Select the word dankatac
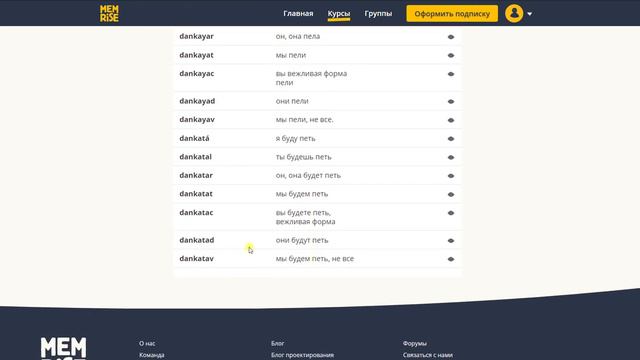 click(x=196, y=212)
